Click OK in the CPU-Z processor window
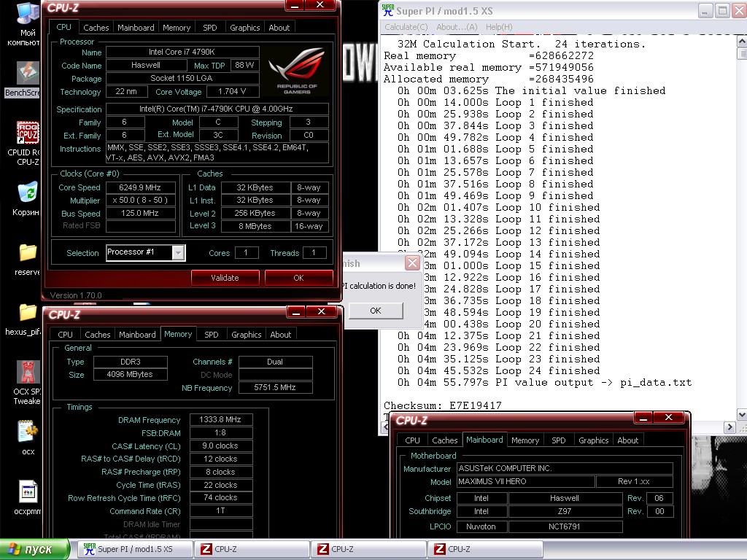Viewport: 747px width, 560px height. [x=298, y=278]
